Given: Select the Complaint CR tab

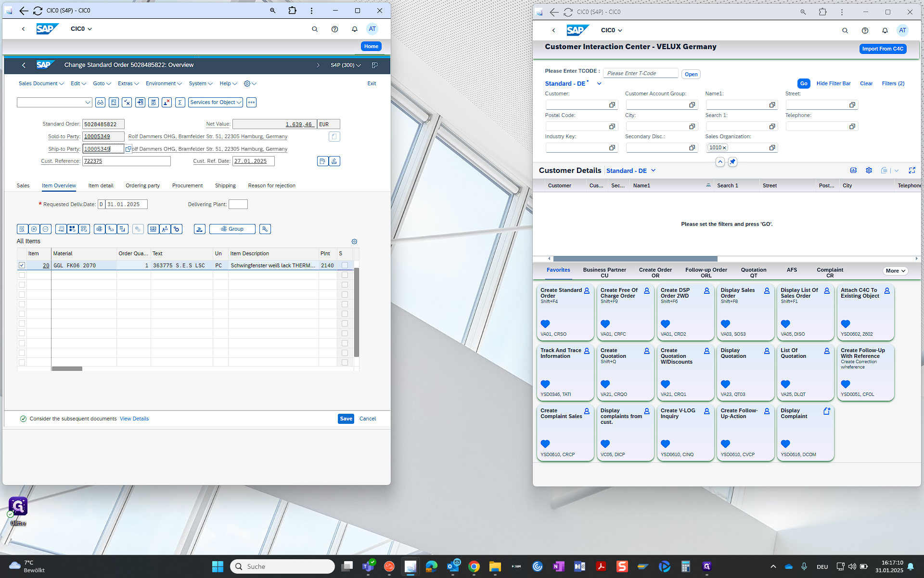Looking at the screenshot, I should [830, 273].
